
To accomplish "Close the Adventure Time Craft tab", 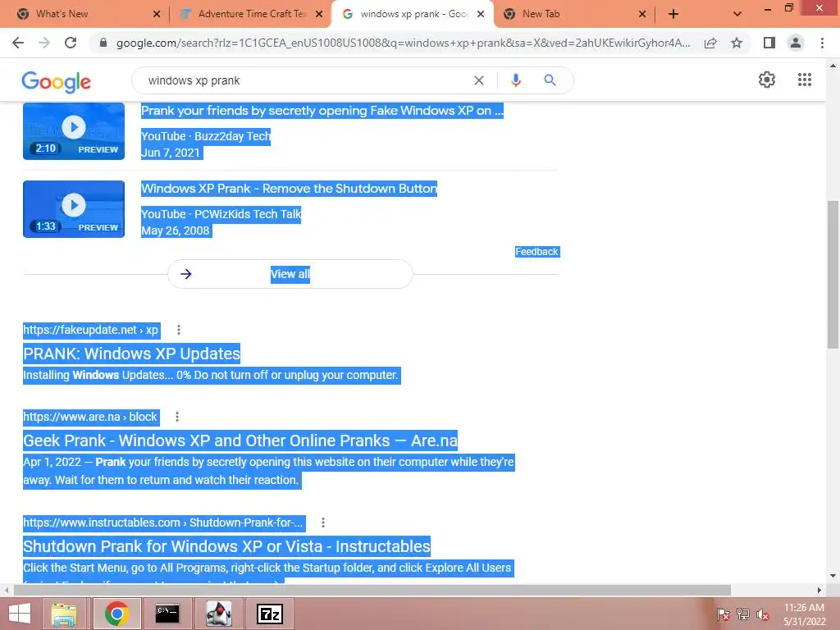I will click(319, 14).
